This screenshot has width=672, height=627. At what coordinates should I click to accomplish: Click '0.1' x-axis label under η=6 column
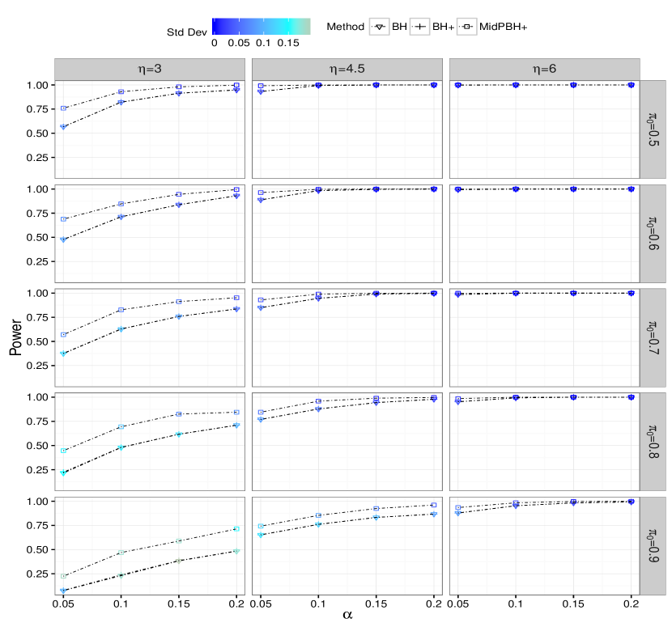click(516, 604)
